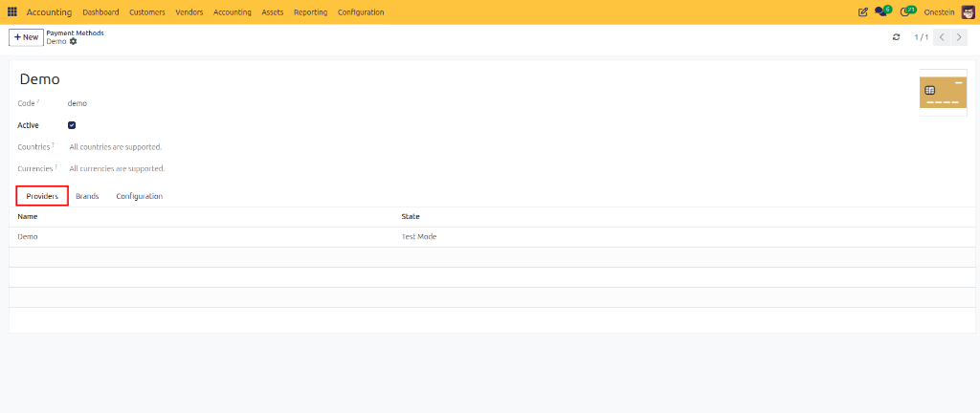The height and width of the screenshot is (413, 980).
Task: Open the Demo provider row
Action: pyautogui.click(x=493, y=237)
